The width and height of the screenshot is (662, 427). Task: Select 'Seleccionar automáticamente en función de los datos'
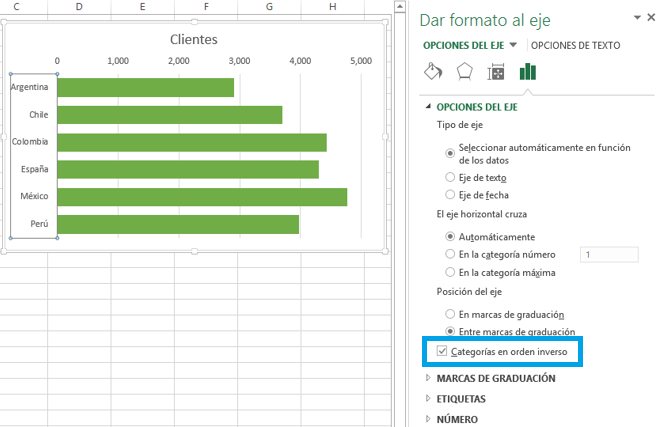(450, 153)
